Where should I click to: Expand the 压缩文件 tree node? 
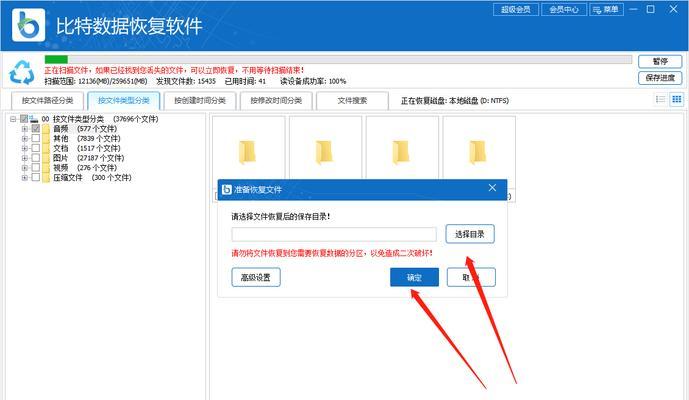pos(25,178)
